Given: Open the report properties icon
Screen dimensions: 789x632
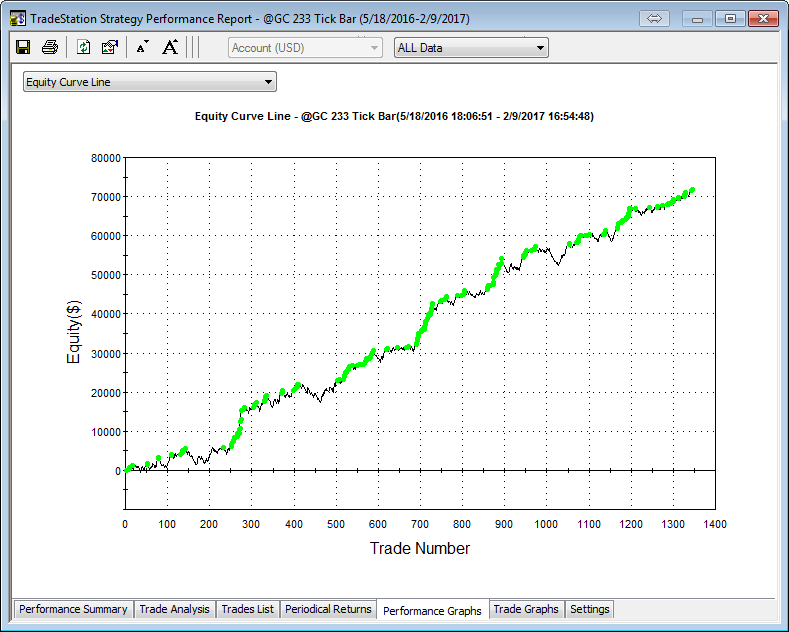Looking at the screenshot, I should (110, 47).
